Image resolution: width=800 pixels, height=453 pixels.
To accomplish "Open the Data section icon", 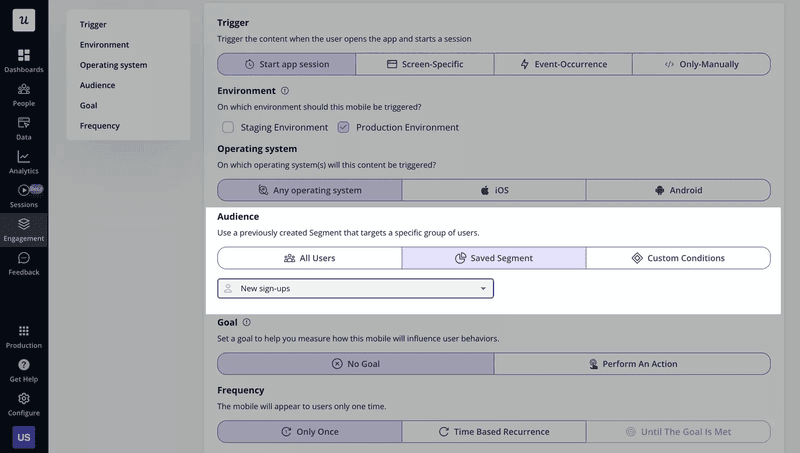I will pyautogui.click(x=24, y=123).
